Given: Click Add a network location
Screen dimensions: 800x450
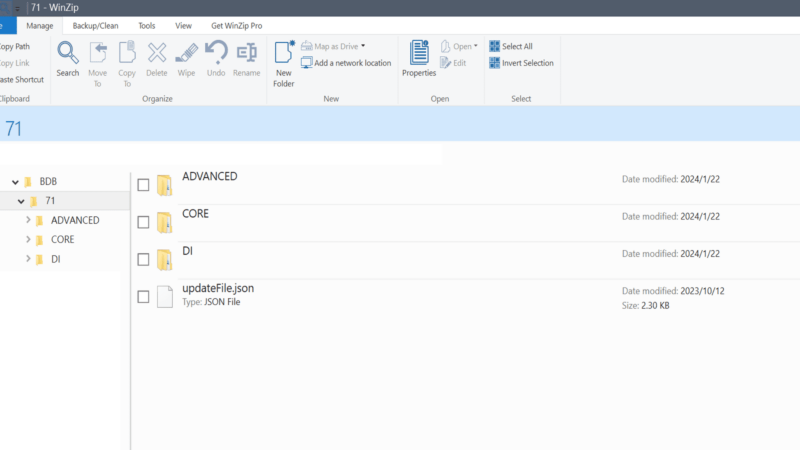Looking at the screenshot, I should [x=346, y=63].
